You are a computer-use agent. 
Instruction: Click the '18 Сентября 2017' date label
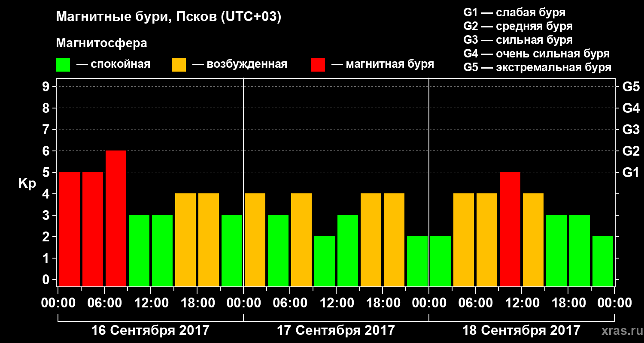click(521, 331)
